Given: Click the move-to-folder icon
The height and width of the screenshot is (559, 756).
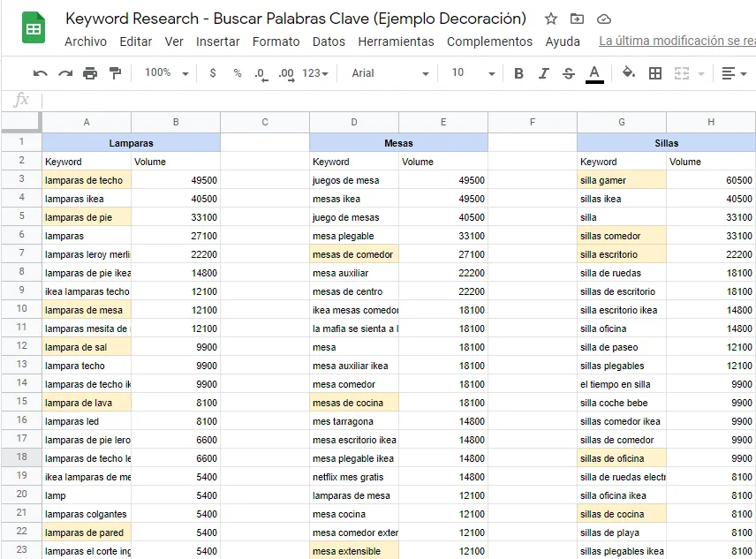Looking at the screenshot, I should click(x=577, y=19).
